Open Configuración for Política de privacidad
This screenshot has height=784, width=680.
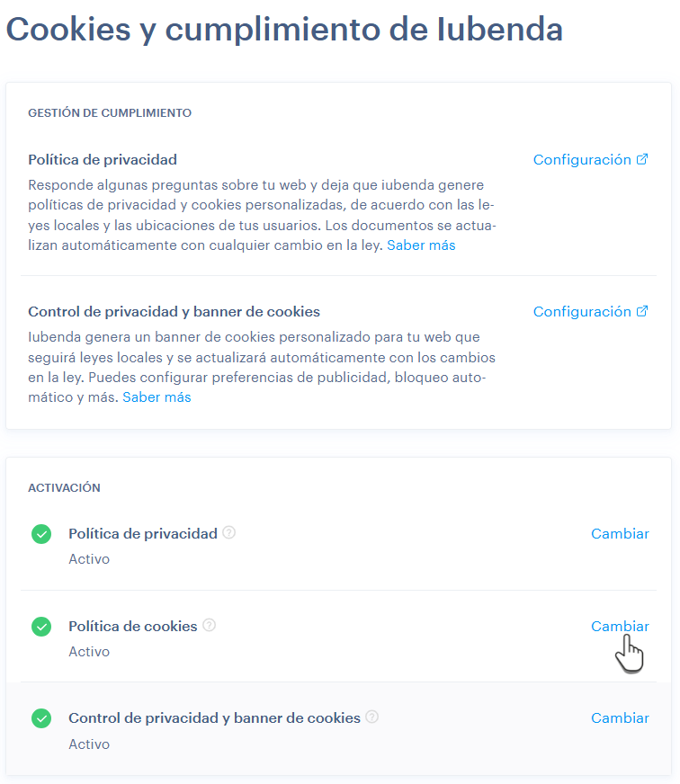(584, 158)
